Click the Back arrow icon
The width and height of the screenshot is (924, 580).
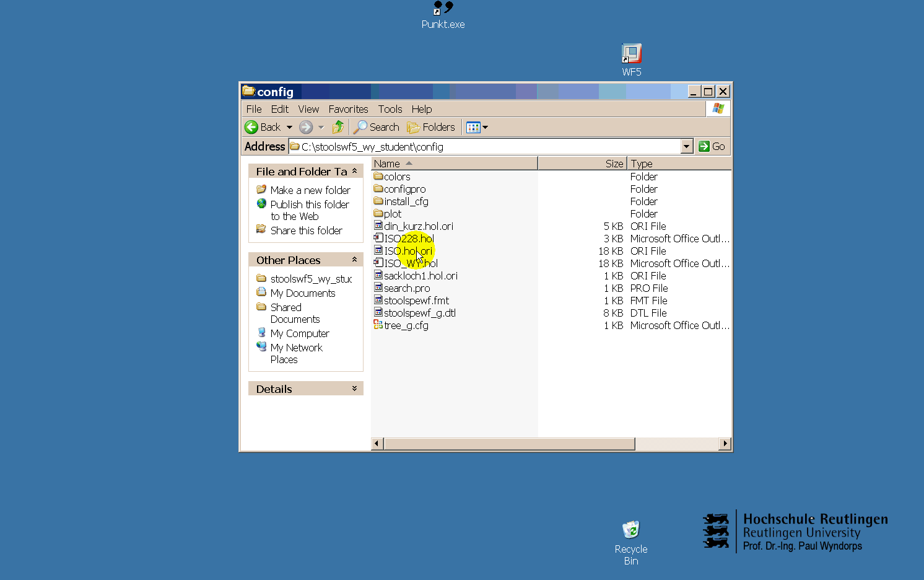pyautogui.click(x=251, y=127)
